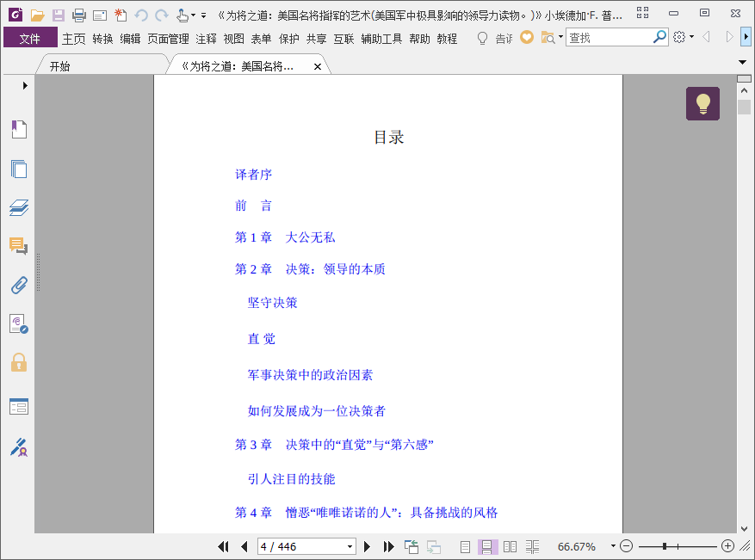This screenshot has width=755, height=560.
Task: Open the 保护 ribbon tab
Action: click(x=289, y=39)
